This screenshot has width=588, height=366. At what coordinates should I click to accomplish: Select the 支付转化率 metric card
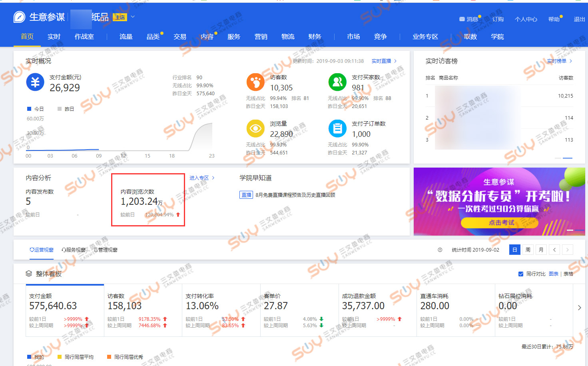[x=221, y=310]
